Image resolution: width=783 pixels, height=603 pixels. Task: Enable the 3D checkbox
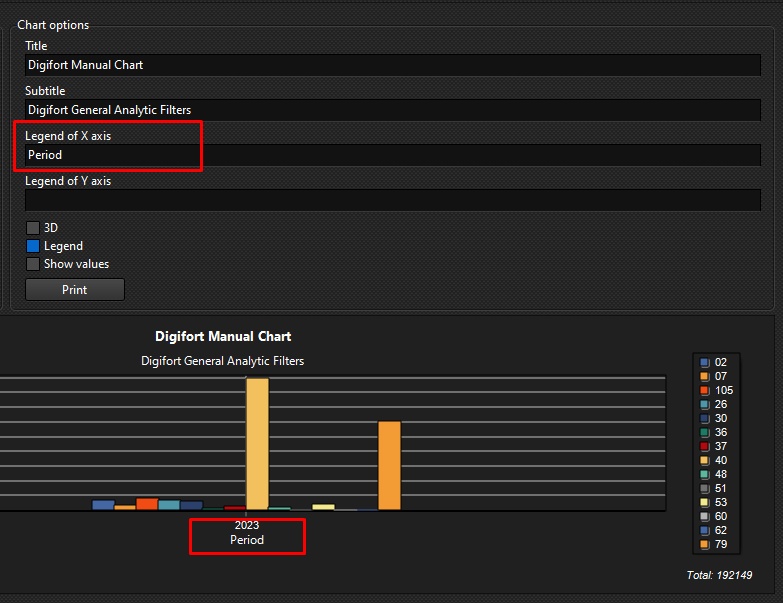(33, 228)
